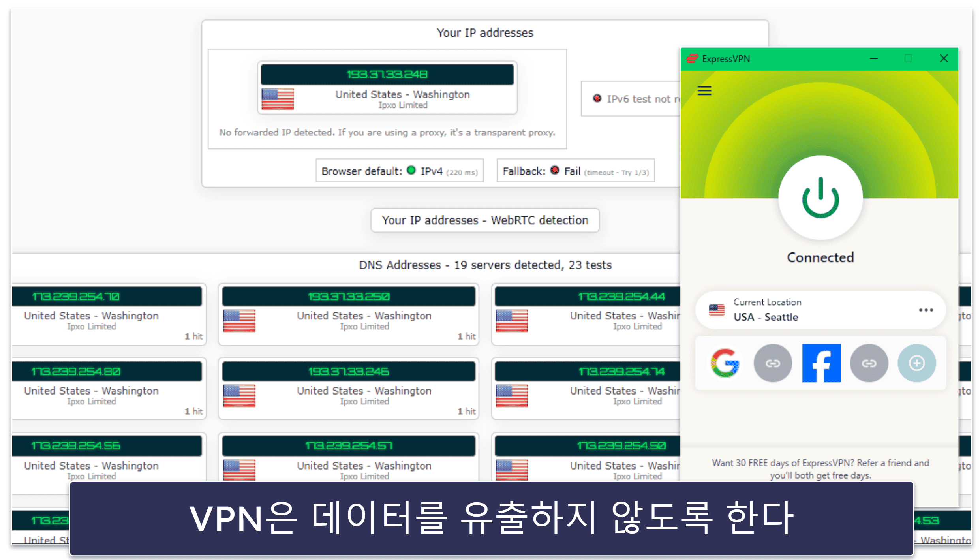
Task: Click the green IPv4 status indicator
Action: tap(411, 170)
